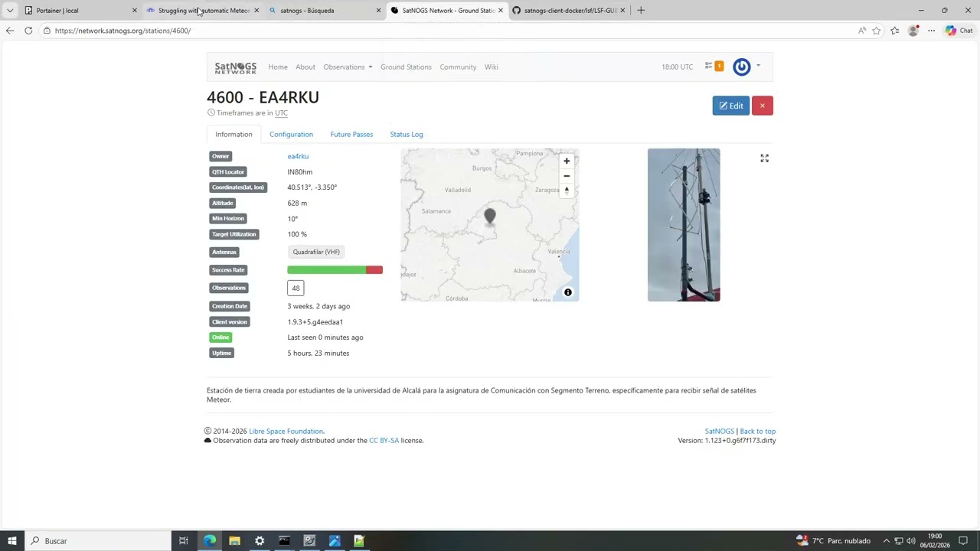Open the observation jobs list icon in navbar
Viewport: 980px width, 551px height.
(x=708, y=67)
